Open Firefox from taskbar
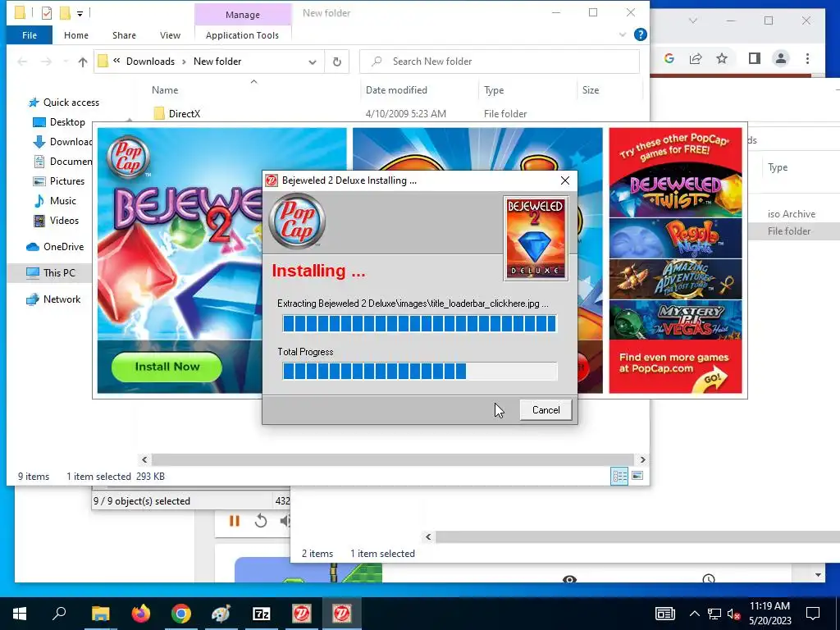 click(141, 614)
